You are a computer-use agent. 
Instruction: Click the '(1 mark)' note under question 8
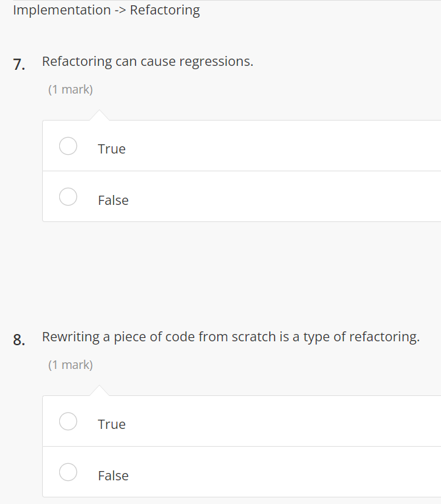70,365
